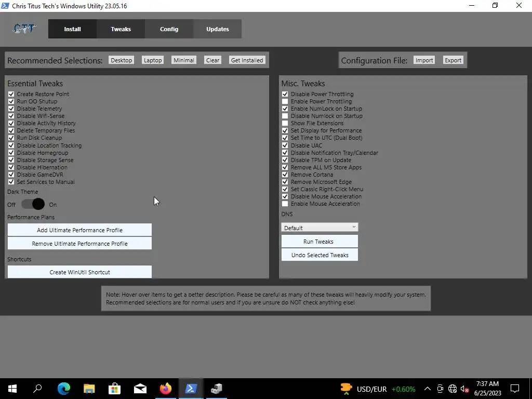Image resolution: width=532 pixels, height=399 pixels.
Task: Click PowerShell icon in title bar
Action: tap(5, 6)
